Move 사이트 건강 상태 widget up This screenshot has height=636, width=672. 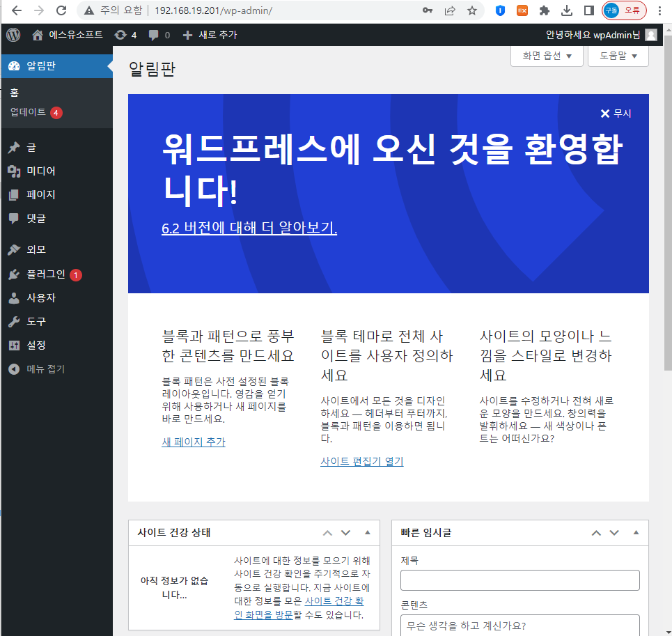pyautogui.click(x=327, y=533)
